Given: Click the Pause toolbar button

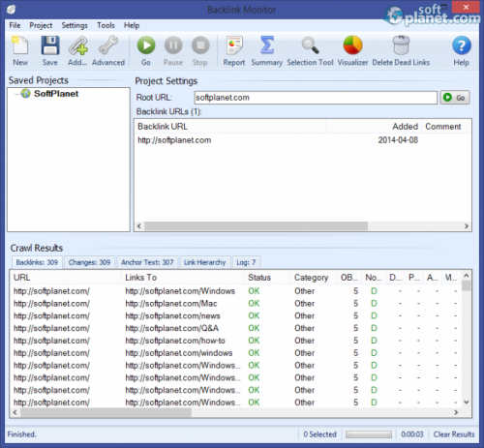Looking at the screenshot, I should (x=173, y=50).
